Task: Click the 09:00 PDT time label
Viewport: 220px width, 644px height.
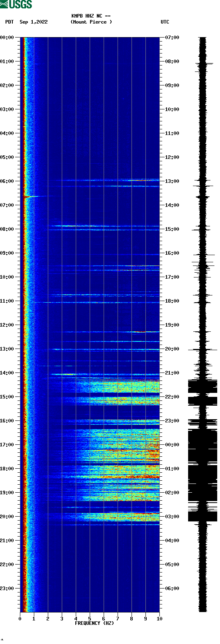Action: click(7, 253)
